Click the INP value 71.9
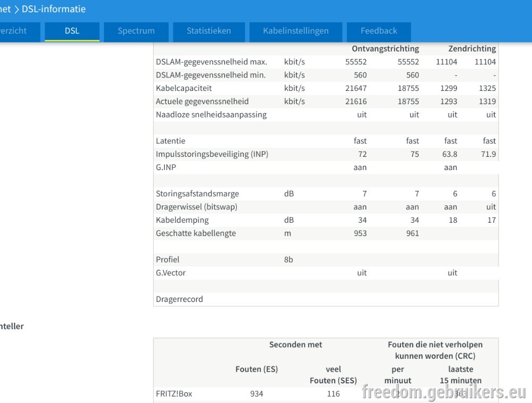This screenshot has height=403, width=532. tap(488, 154)
